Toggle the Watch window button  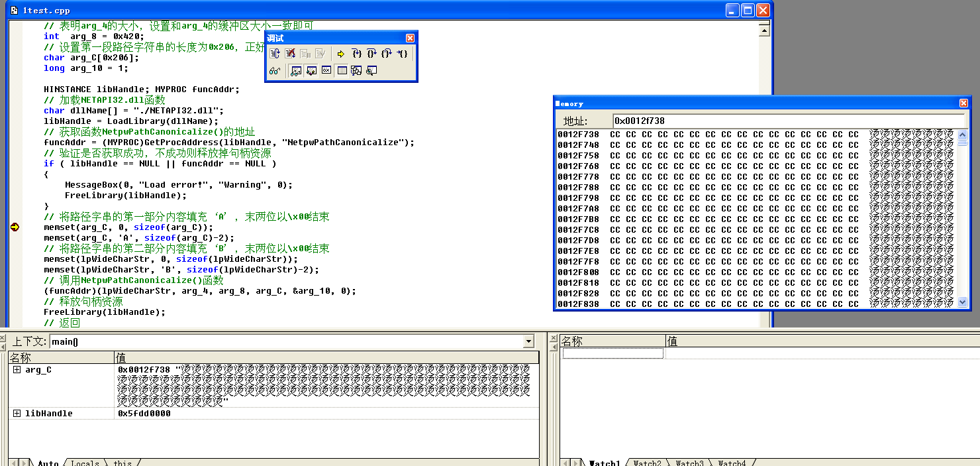tap(296, 71)
